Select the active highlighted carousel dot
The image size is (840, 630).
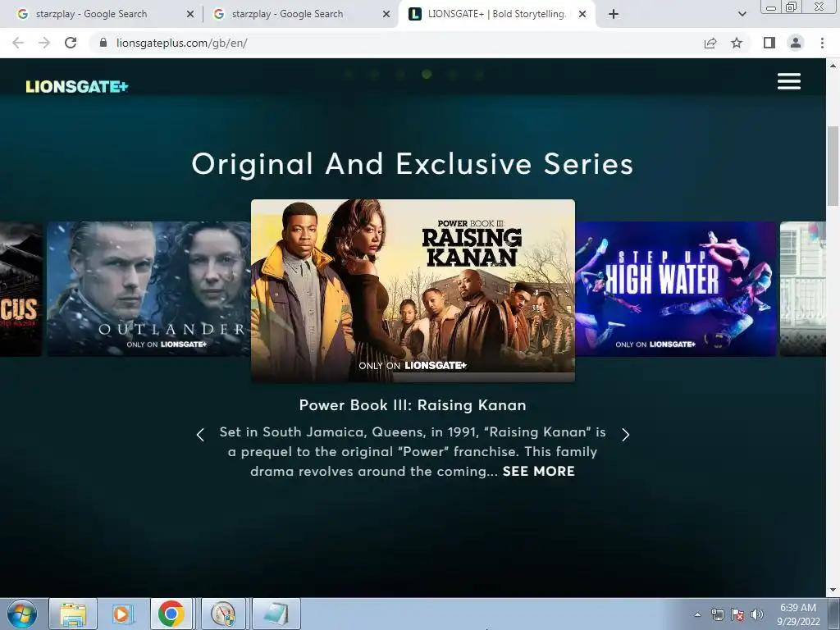pyautogui.click(x=427, y=75)
